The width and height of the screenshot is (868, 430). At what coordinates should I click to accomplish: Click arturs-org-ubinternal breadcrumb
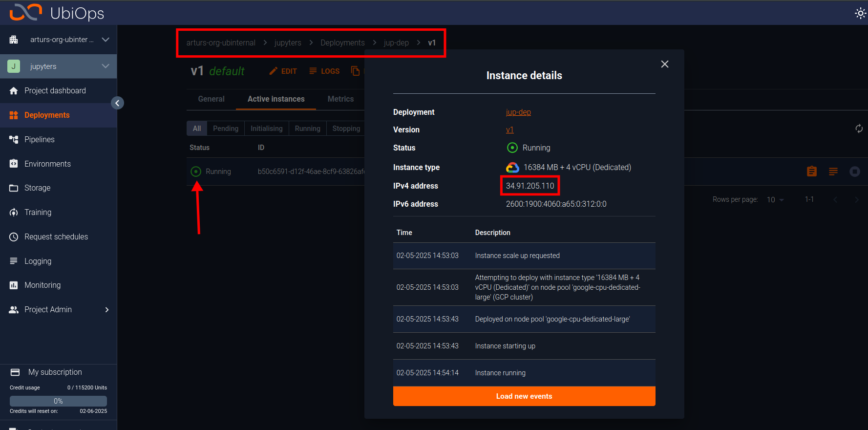pyautogui.click(x=221, y=43)
